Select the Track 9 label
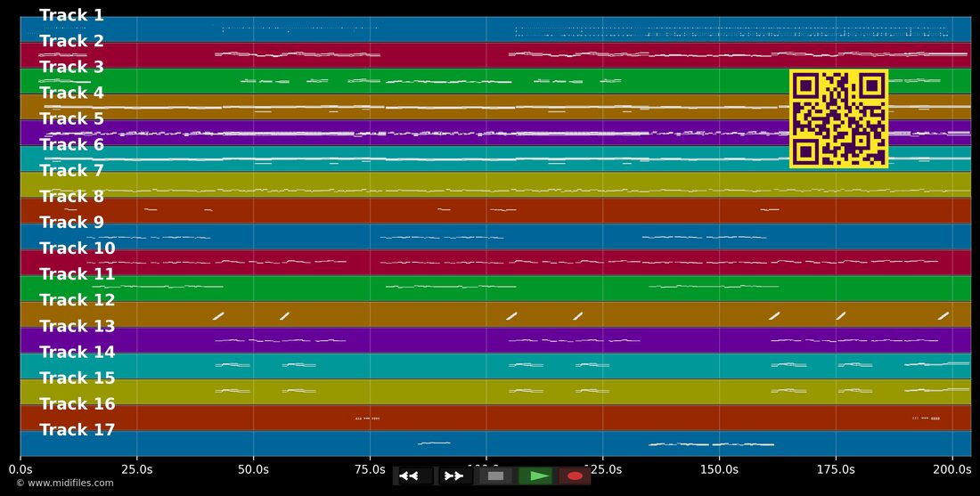 (72, 223)
